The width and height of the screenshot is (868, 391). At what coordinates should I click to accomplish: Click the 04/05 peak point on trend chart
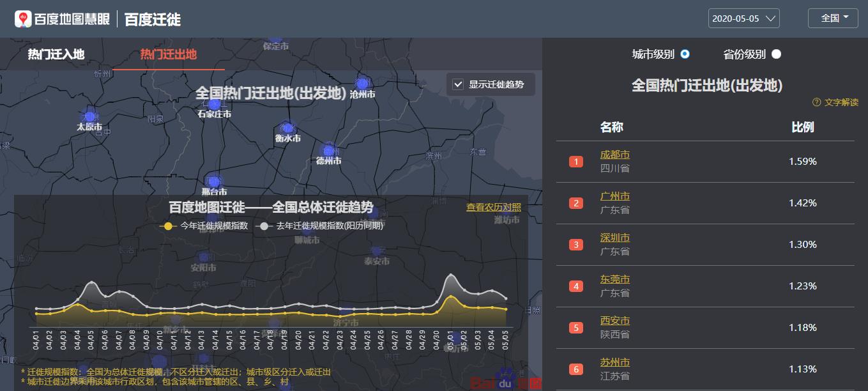coord(91,282)
